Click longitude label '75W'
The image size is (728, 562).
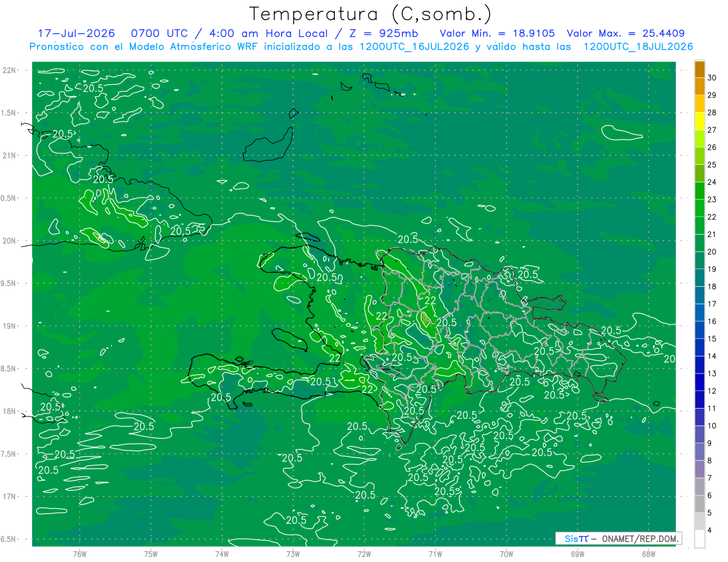click(151, 554)
